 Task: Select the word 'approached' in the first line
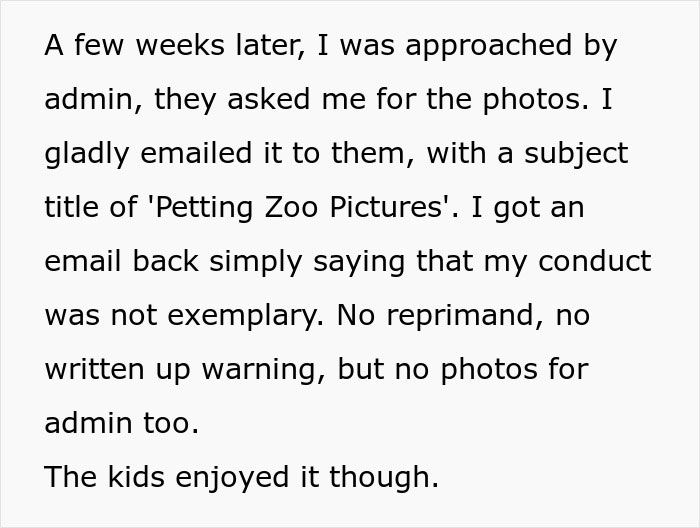(x=488, y=46)
